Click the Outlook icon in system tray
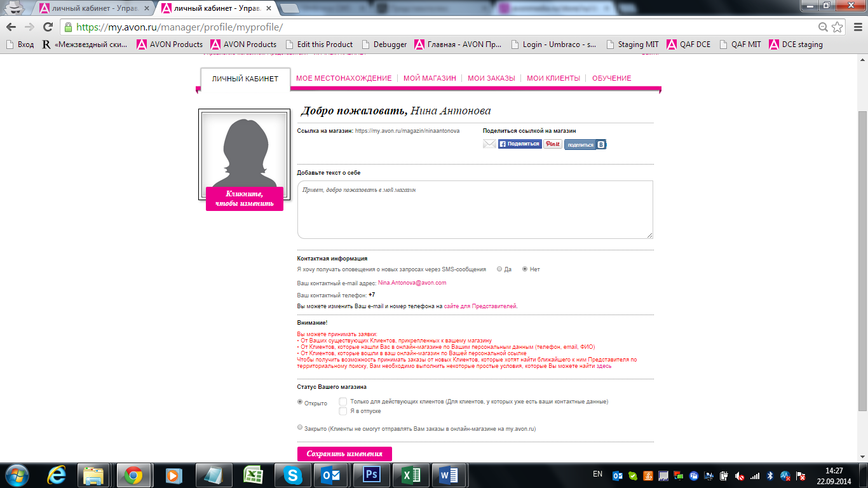The width and height of the screenshot is (868, 488). click(x=617, y=475)
